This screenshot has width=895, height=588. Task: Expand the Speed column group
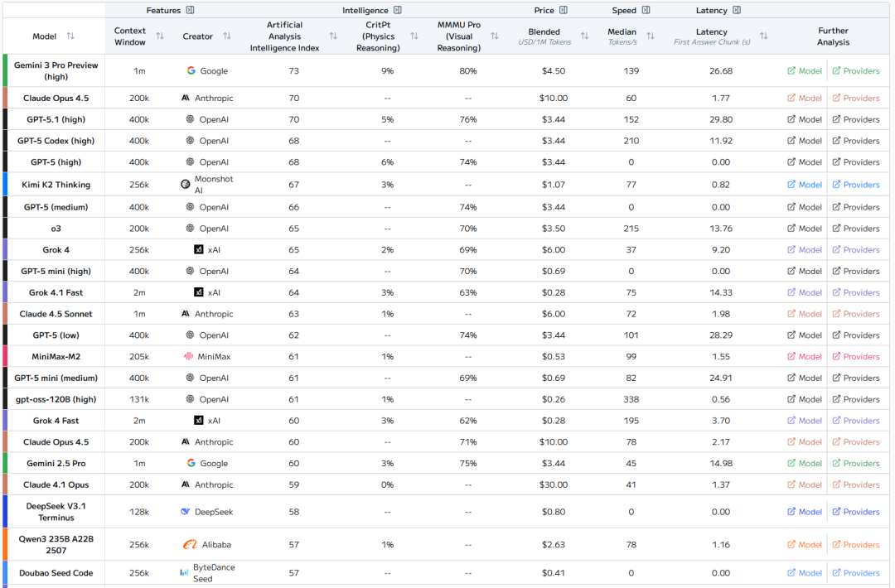pos(646,11)
